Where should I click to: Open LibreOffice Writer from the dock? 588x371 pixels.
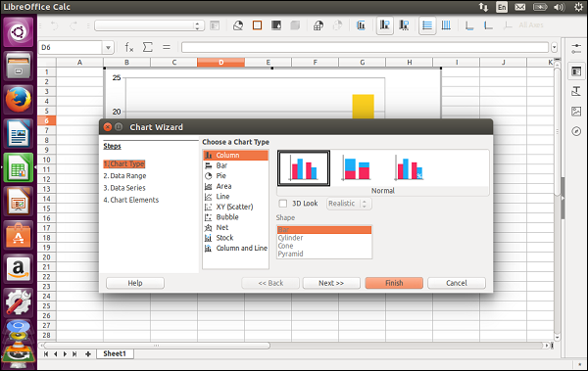coord(19,133)
